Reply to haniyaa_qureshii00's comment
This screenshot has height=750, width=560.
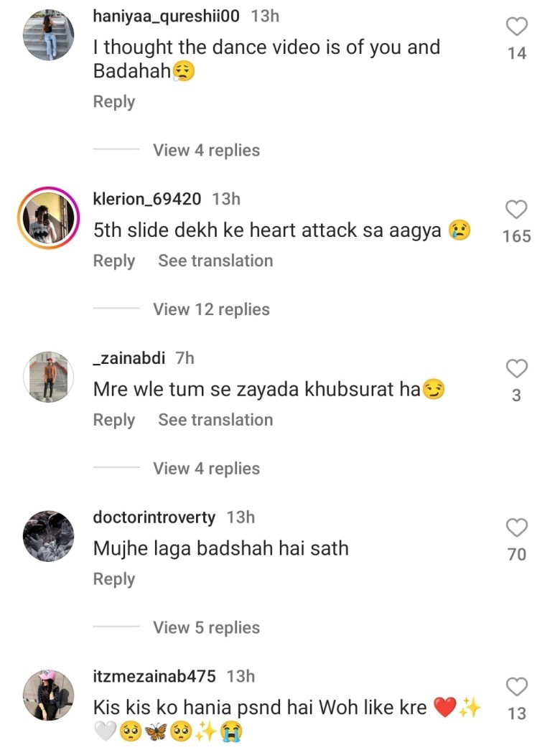pos(114,102)
